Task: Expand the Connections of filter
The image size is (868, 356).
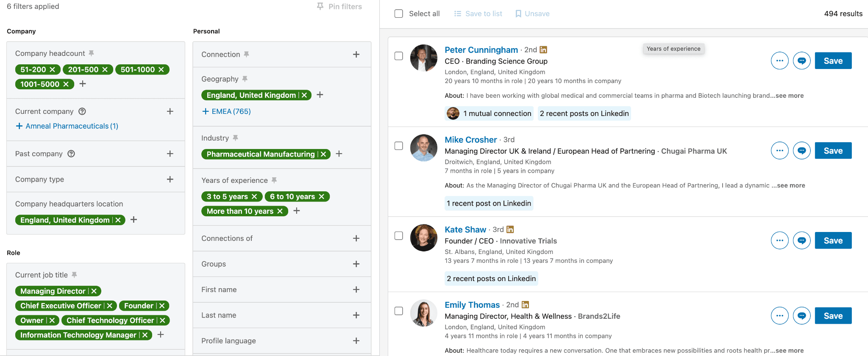Action: (x=356, y=238)
